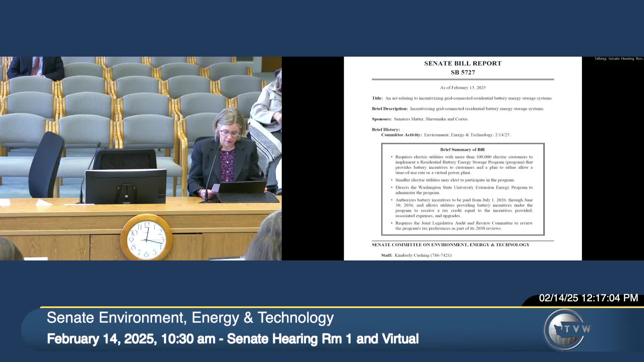The image size is (644, 362).
Task: Click the TVW logo watermark
Action: (568, 329)
